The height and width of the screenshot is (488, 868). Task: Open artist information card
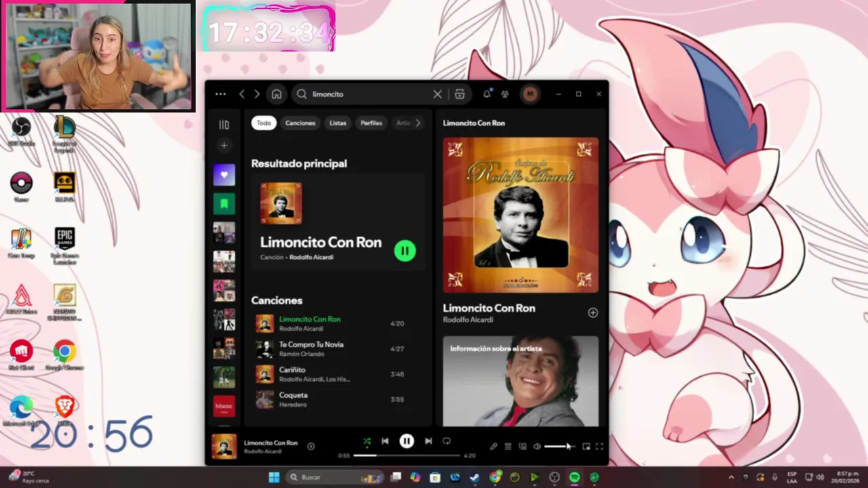[521, 381]
